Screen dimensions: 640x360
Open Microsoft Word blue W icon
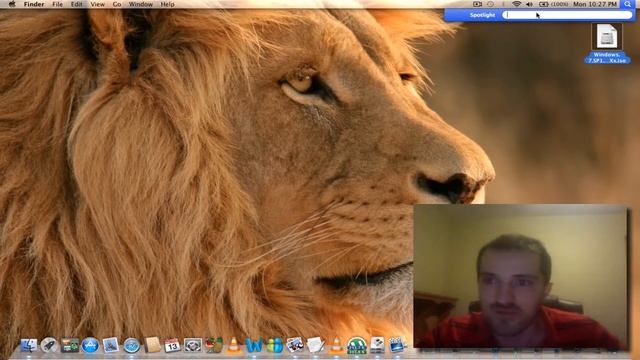254,345
